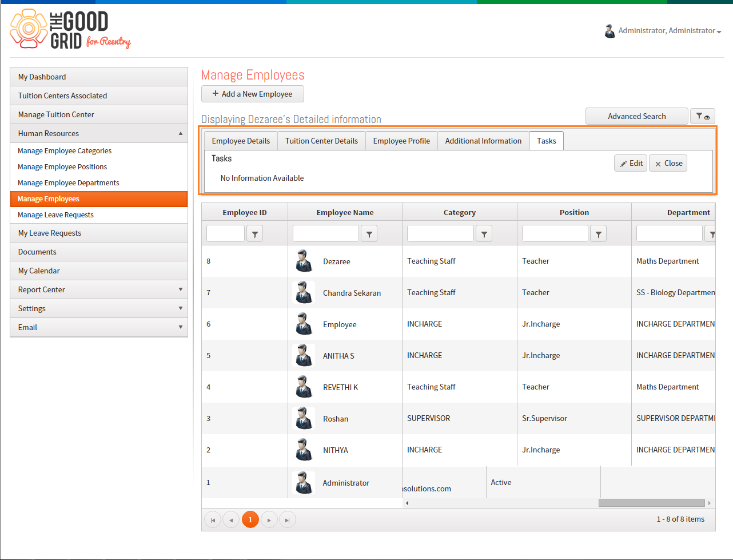Open the Employee Name column filter icon
Image resolution: width=733 pixels, height=560 pixels.
(x=369, y=233)
